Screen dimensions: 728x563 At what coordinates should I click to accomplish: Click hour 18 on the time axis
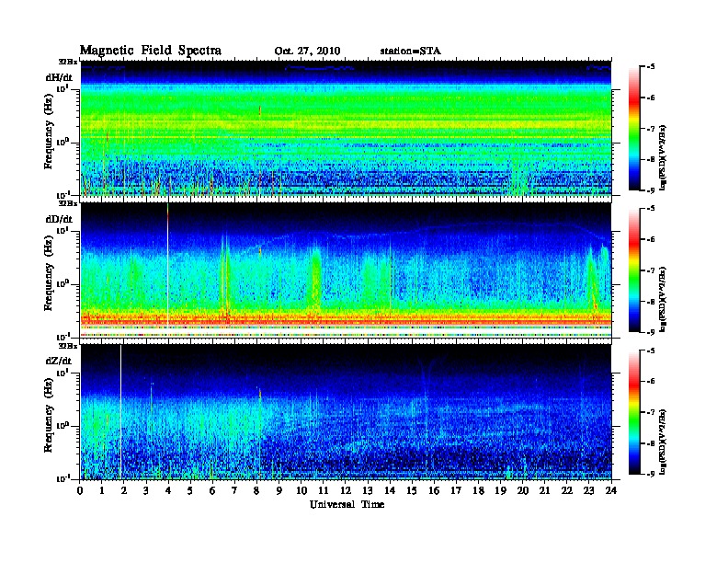[478, 490]
